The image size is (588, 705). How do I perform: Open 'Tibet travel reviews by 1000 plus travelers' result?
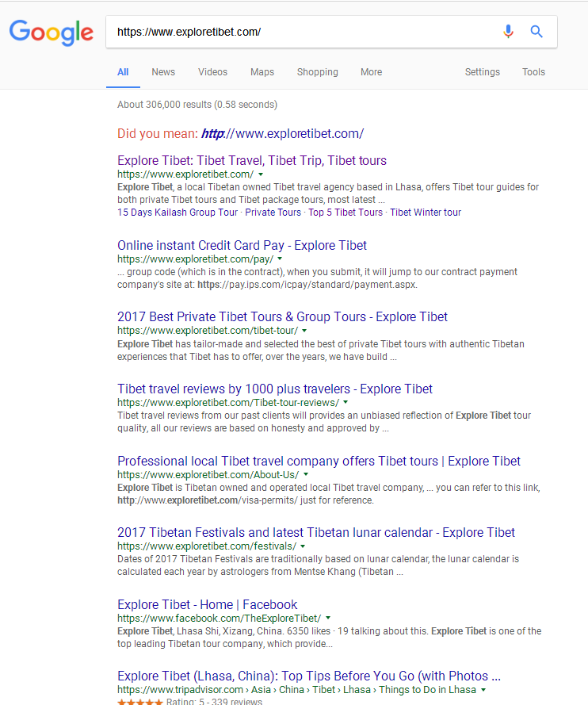tap(274, 389)
